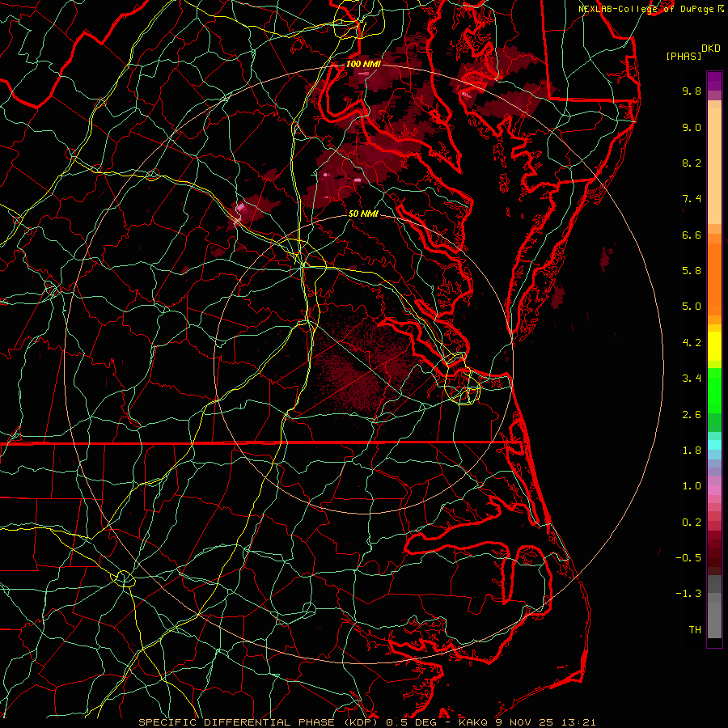
Task: Click the DKD unit label above the scale
Action: [711, 49]
